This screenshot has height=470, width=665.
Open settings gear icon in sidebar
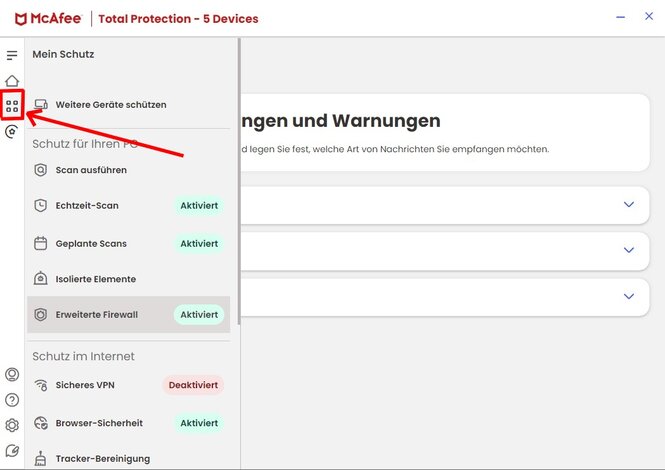click(12, 425)
